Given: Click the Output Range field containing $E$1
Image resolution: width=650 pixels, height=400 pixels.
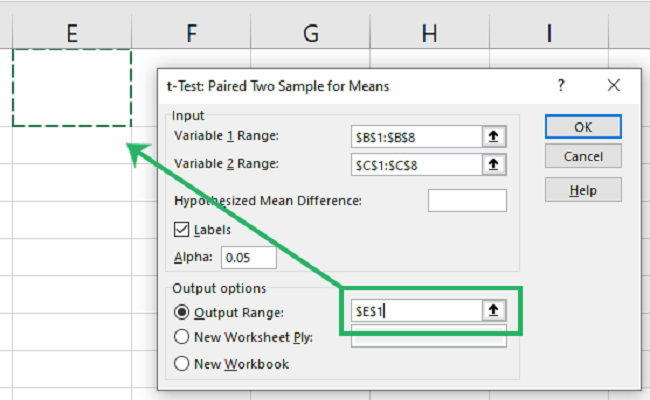Looking at the screenshot, I should 412,311.
